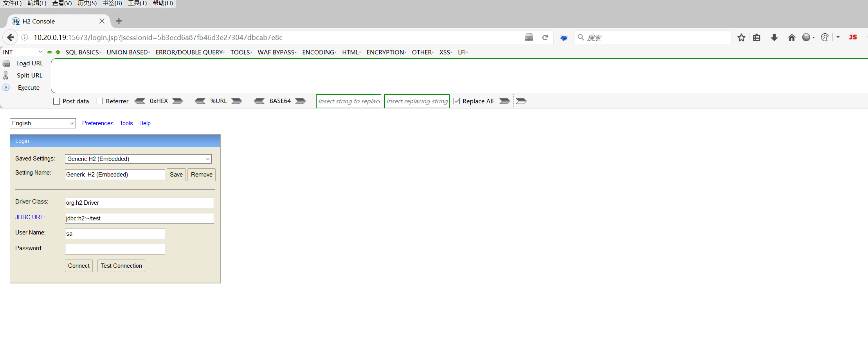
Task: Click the cookie-like palette toolbar icon
Action: tap(825, 37)
